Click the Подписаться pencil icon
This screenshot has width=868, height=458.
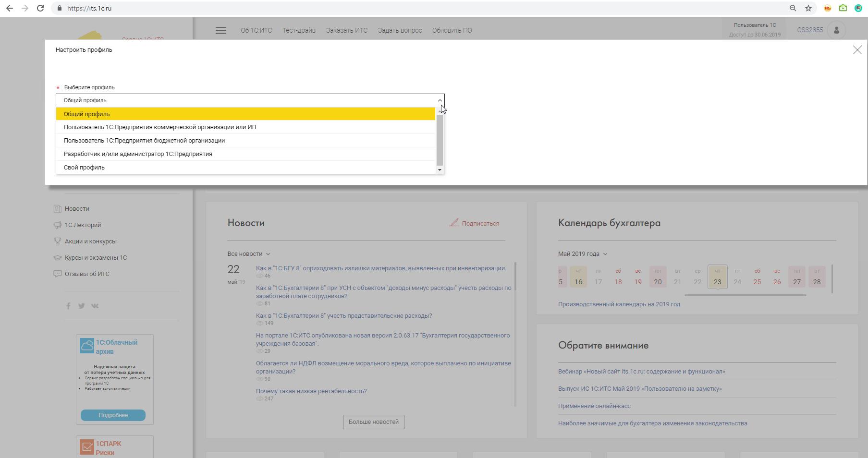454,223
